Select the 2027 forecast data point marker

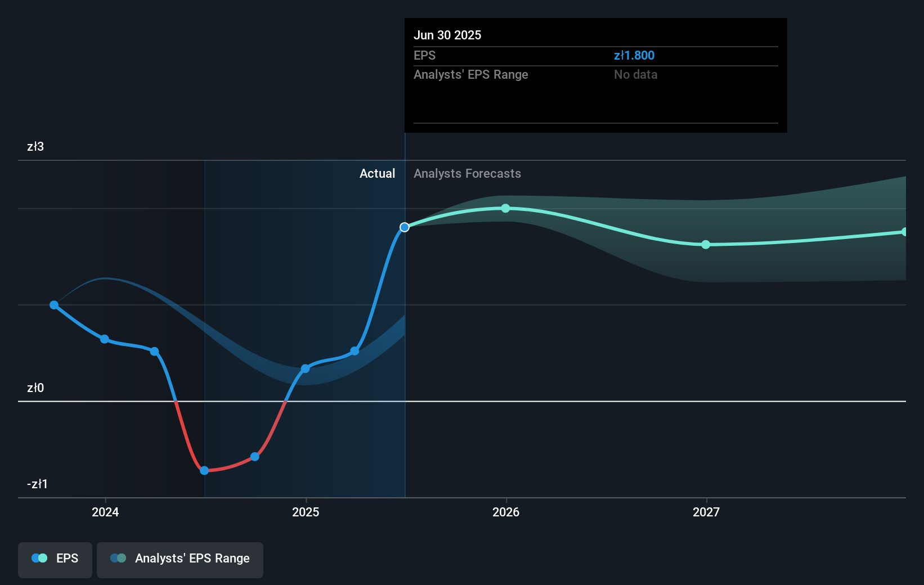[x=706, y=245]
